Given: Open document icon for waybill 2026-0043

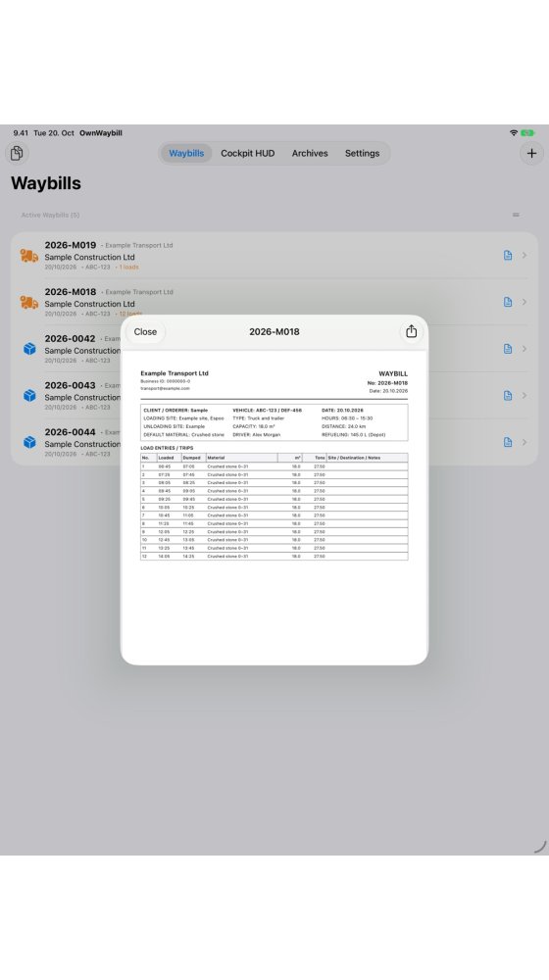Looking at the screenshot, I should click(508, 396).
